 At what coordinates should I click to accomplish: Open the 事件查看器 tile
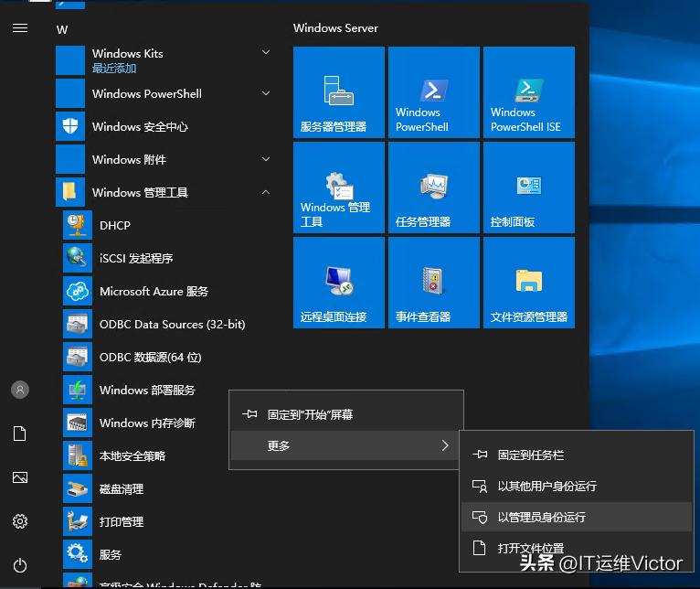coord(434,283)
